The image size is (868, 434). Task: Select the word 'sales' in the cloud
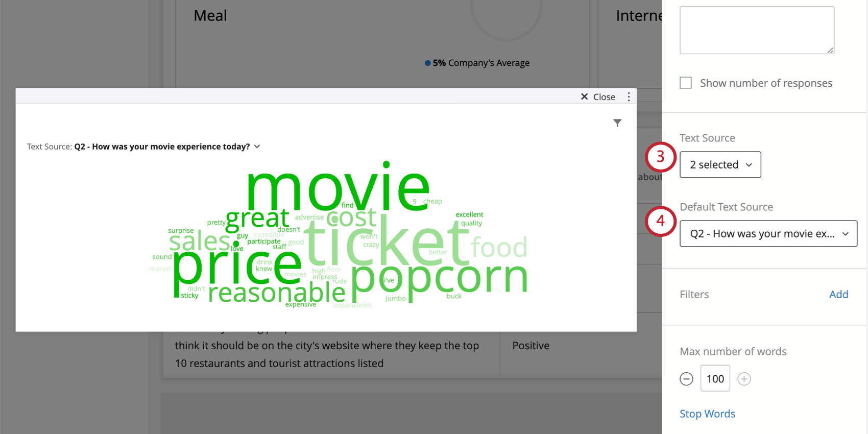coord(200,241)
